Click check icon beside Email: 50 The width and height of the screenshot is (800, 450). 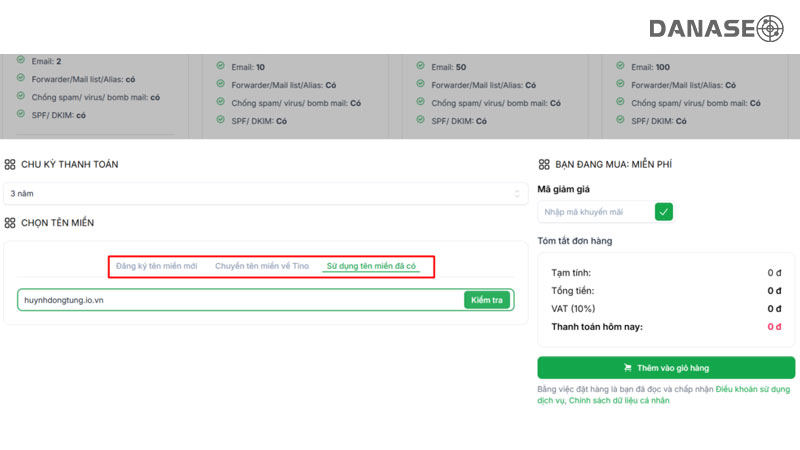point(418,66)
